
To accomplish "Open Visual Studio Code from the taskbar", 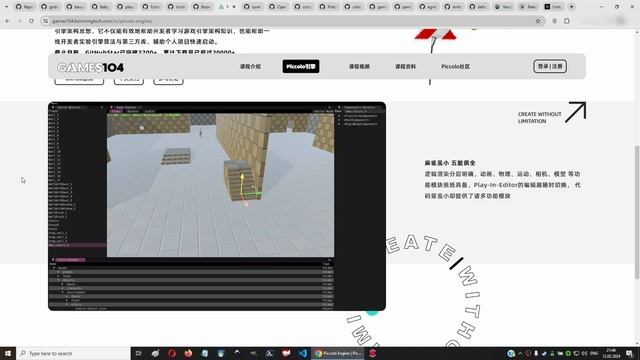I will coord(302,353).
